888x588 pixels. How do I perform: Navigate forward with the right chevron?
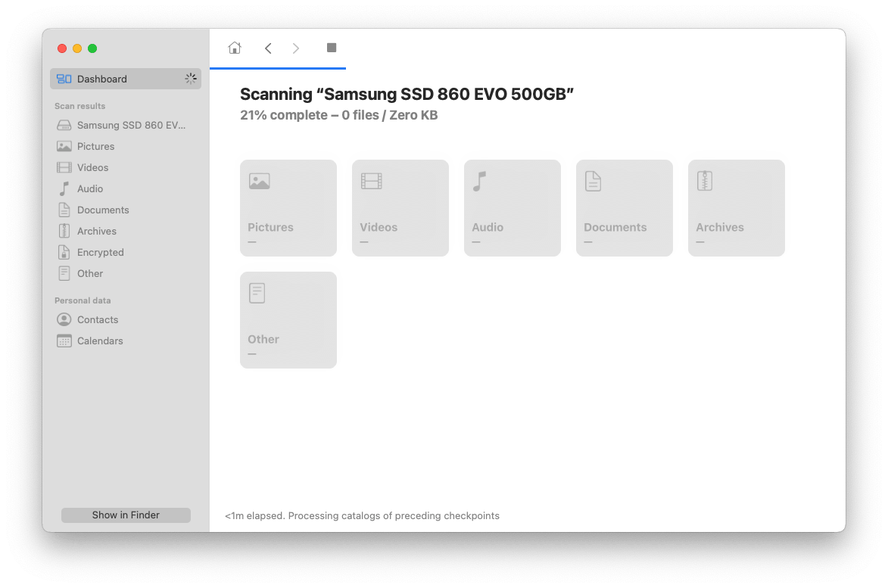(296, 48)
